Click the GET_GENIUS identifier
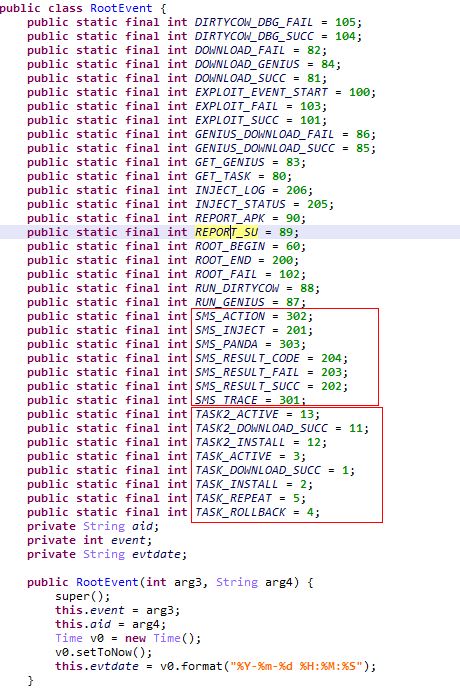 [230, 162]
